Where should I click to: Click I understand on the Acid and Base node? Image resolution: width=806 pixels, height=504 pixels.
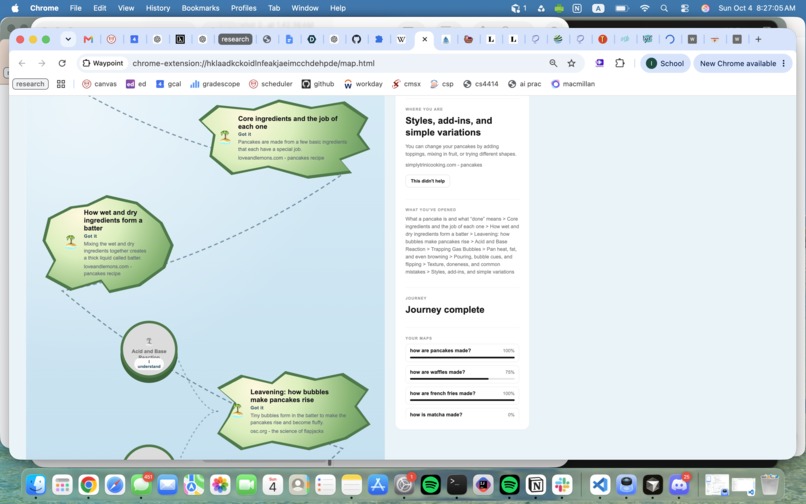(149, 364)
